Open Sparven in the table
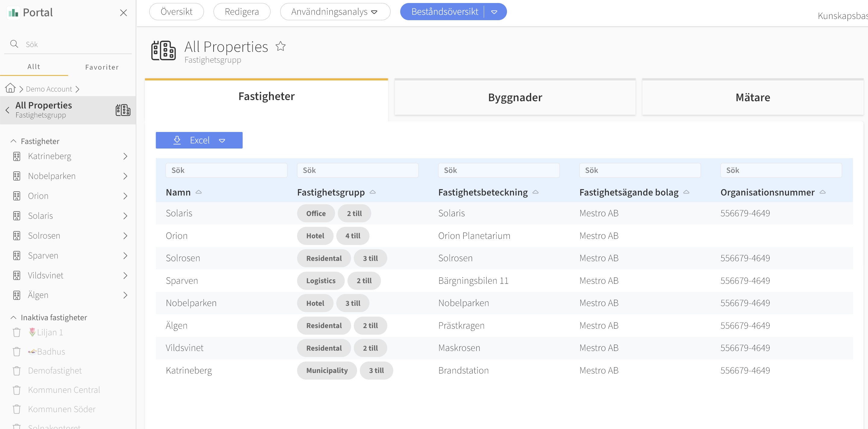Image resolution: width=868 pixels, height=429 pixels. tap(182, 280)
